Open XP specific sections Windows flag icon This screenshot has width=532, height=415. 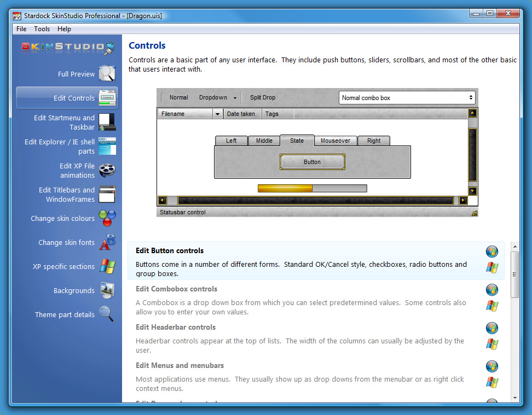coord(107,266)
